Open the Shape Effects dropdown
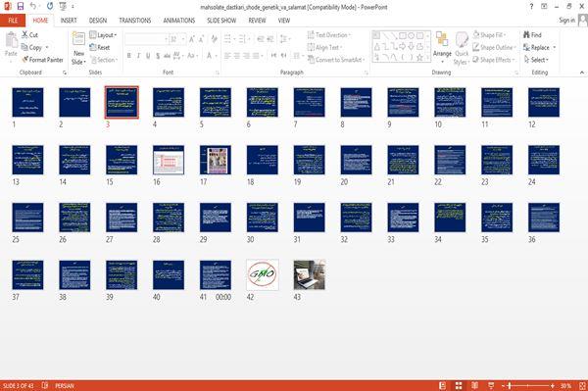Screen dimensions: 588x391 [494, 60]
